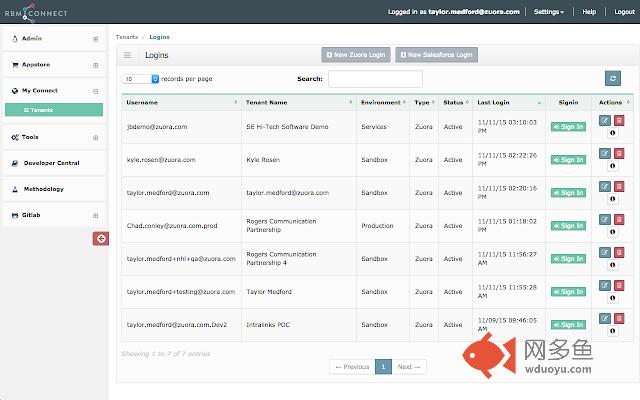
Task: Click the Previous pagination button
Action: point(352,367)
